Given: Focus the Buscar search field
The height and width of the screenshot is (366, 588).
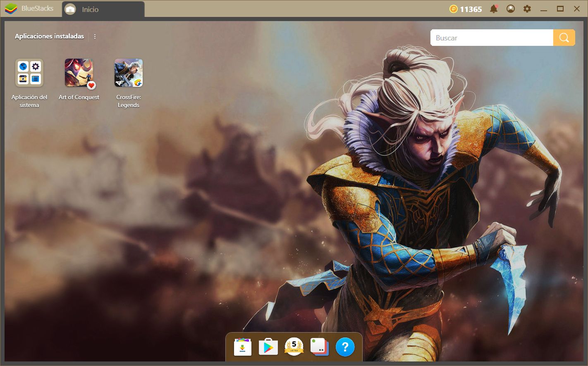Looking at the screenshot, I should pyautogui.click(x=492, y=38).
